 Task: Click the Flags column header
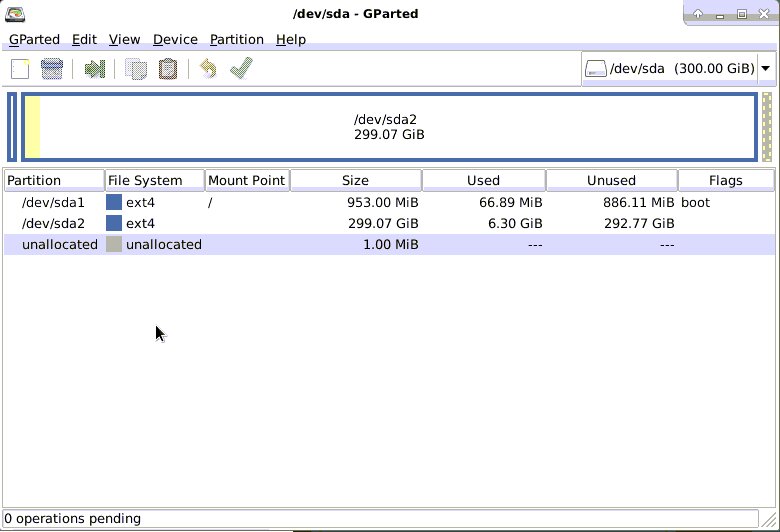click(726, 180)
